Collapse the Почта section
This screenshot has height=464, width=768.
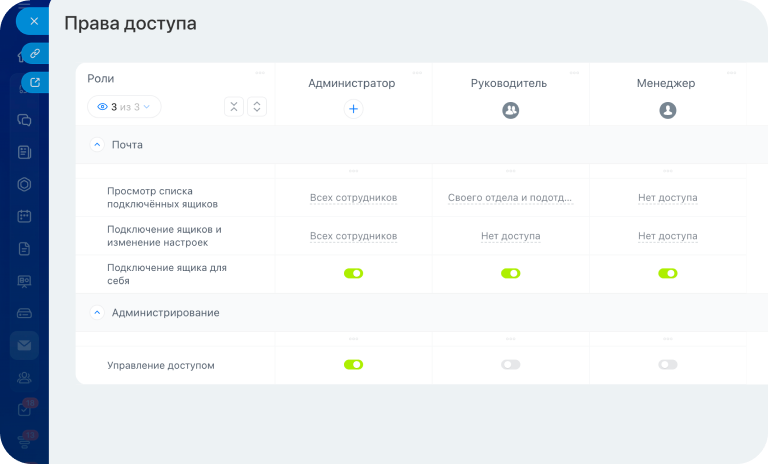pos(97,145)
